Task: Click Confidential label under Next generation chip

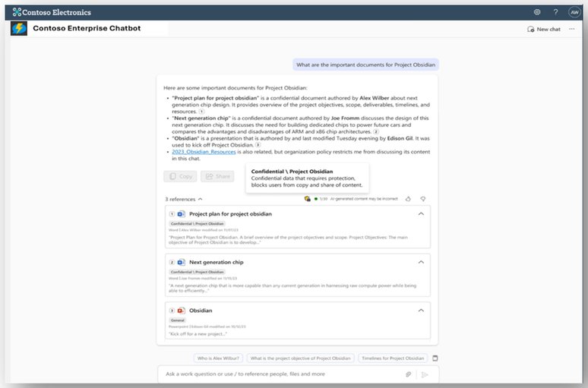Action: (x=197, y=272)
